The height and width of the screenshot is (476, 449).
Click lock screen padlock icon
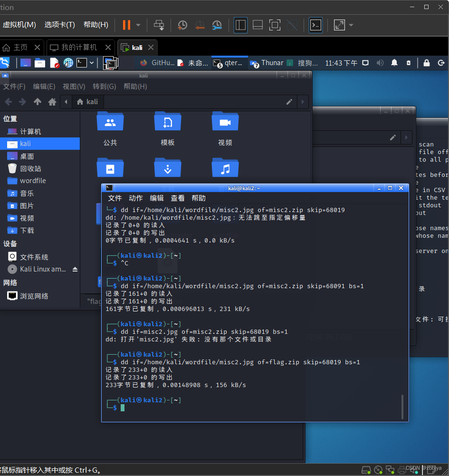pyautogui.click(x=427, y=63)
